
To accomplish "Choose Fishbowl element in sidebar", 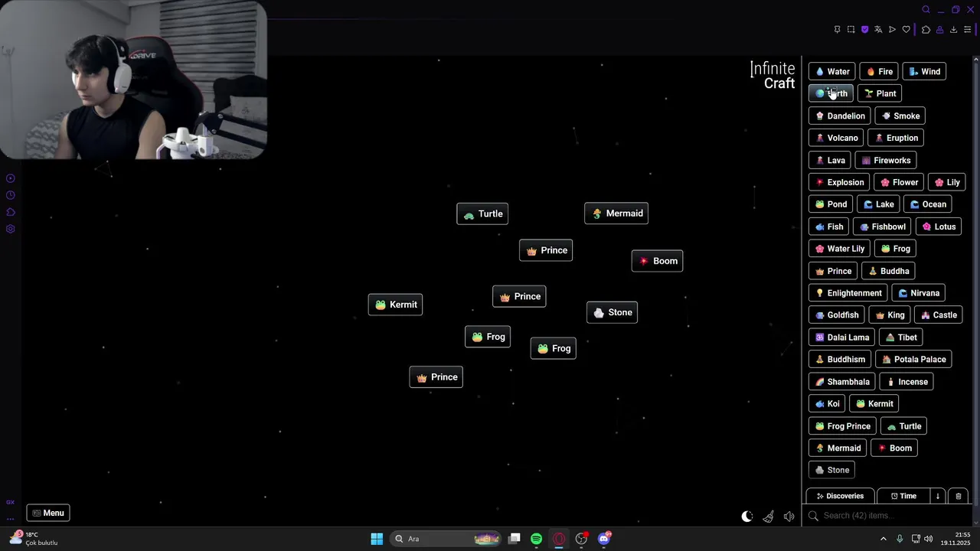I will (x=882, y=227).
